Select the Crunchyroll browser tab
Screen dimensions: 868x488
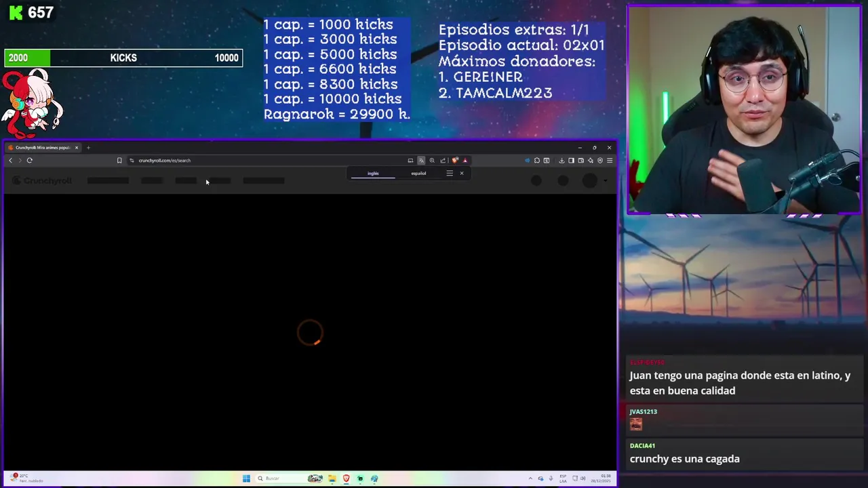[x=42, y=148]
